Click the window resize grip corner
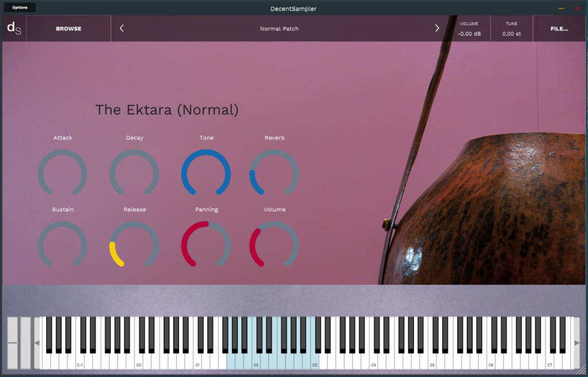 (x=582, y=371)
